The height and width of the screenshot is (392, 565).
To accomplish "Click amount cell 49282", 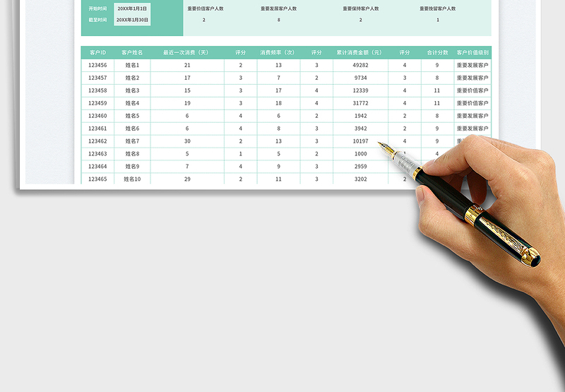I will coord(360,65).
